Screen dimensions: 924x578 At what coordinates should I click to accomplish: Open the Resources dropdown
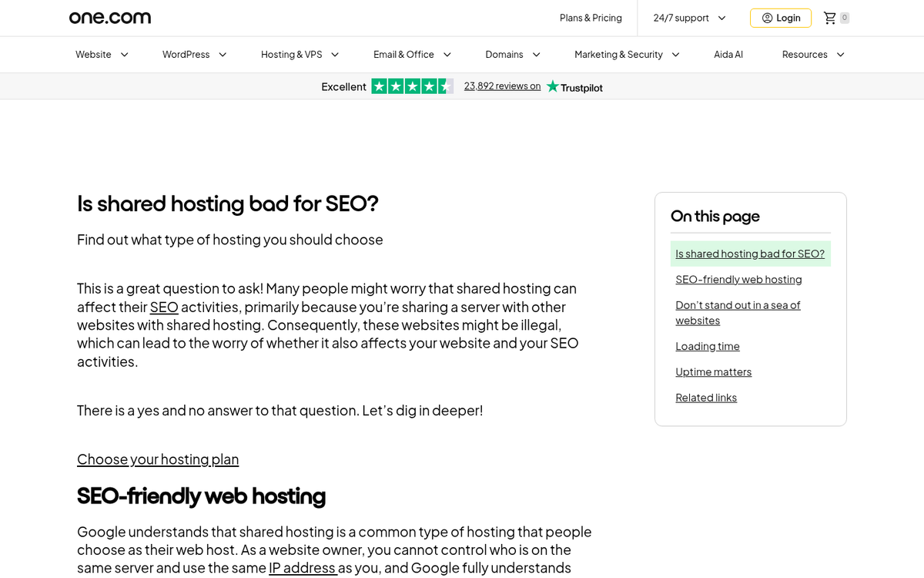(x=805, y=54)
